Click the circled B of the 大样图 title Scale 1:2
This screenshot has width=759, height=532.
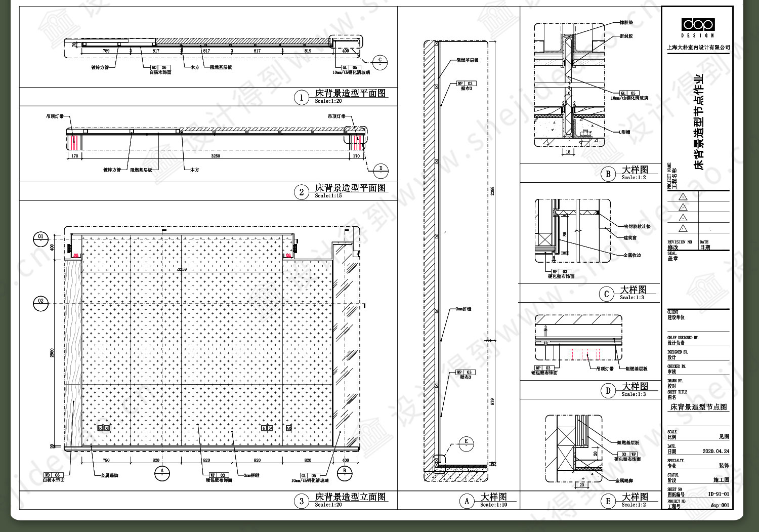608,174
